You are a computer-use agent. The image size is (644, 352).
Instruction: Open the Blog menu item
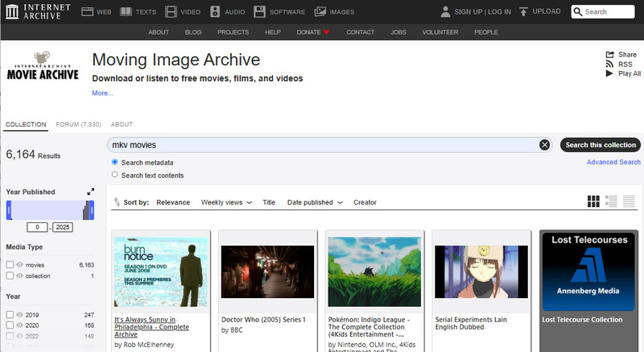click(193, 32)
